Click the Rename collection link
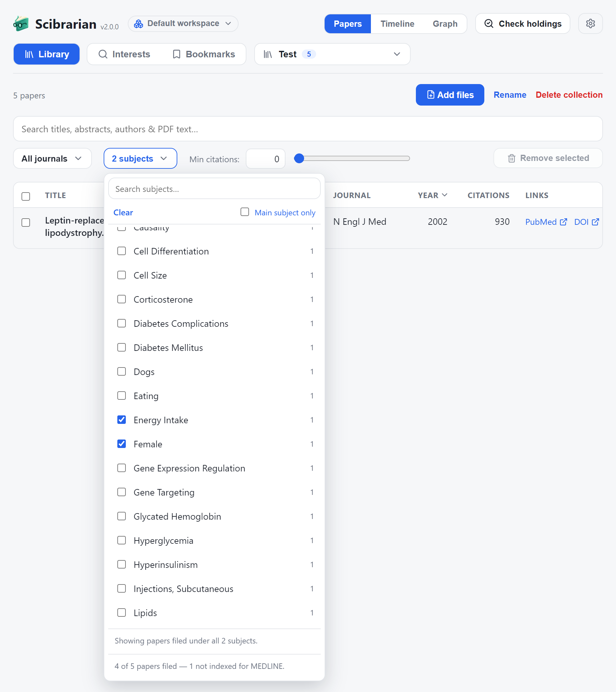 click(x=510, y=95)
